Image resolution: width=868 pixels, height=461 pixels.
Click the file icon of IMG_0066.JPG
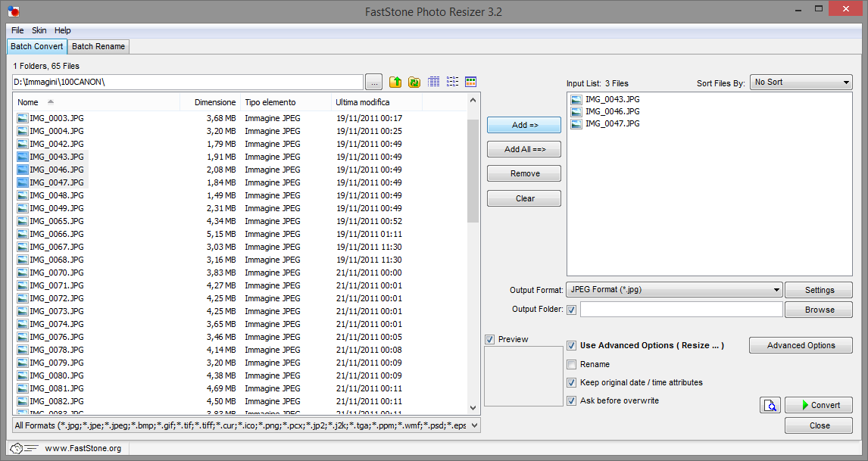(23, 234)
